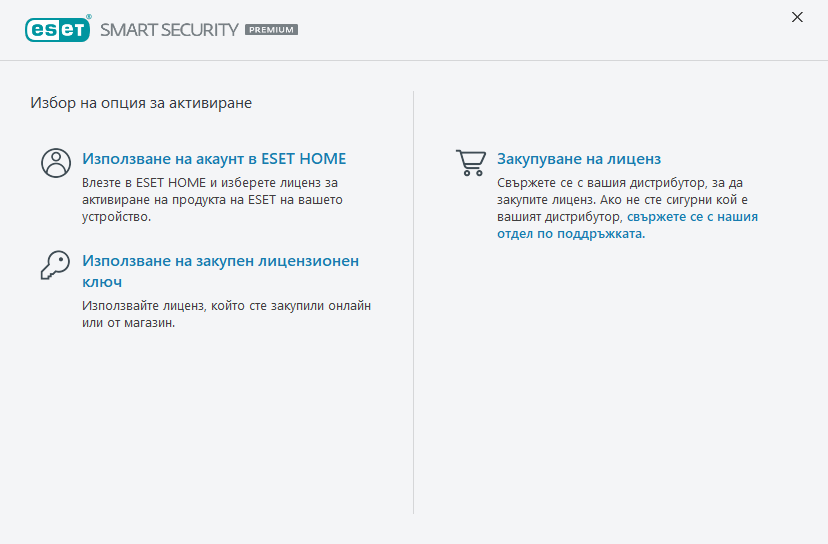Click the user account icon for ESET HOME

click(x=56, y=162)
